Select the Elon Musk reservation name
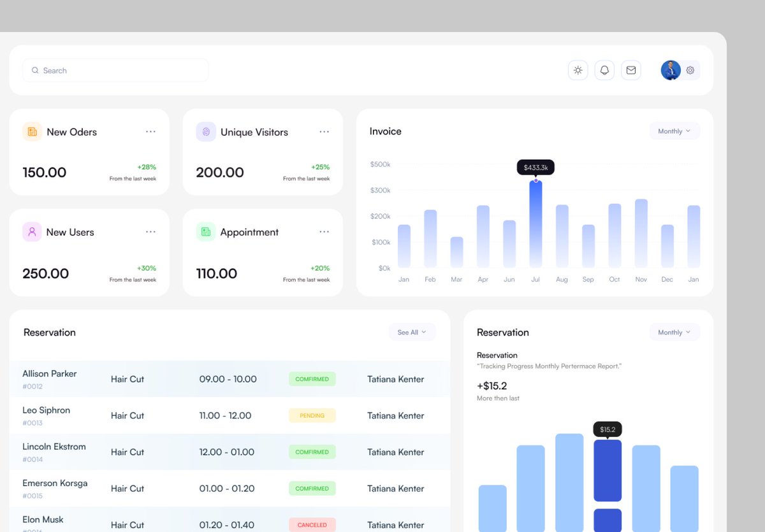 43,519
